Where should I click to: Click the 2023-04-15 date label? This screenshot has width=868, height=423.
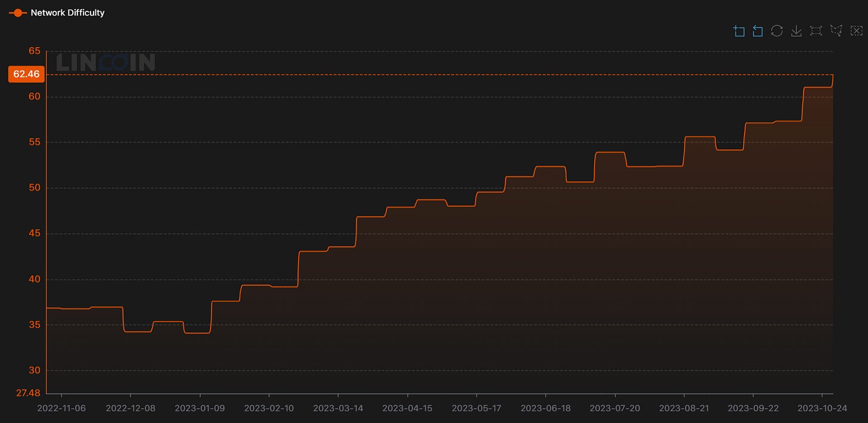click(407, 409)
